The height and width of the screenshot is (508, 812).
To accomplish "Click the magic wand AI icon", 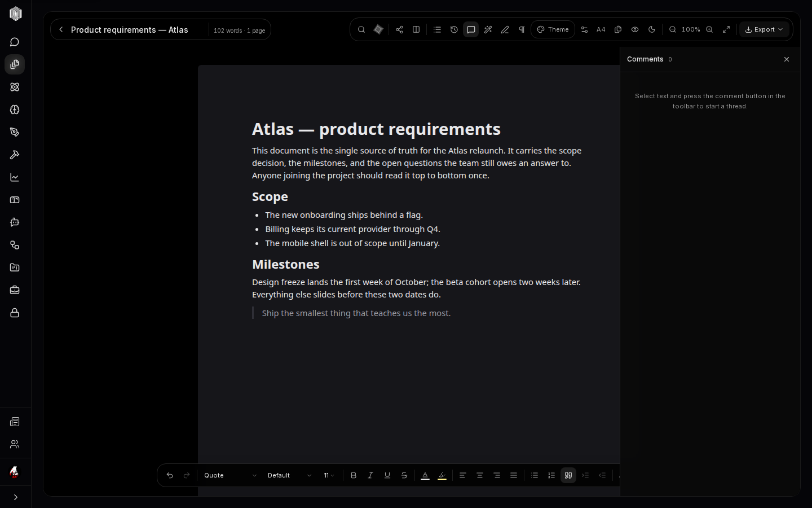I will click(x=488, y=30).
